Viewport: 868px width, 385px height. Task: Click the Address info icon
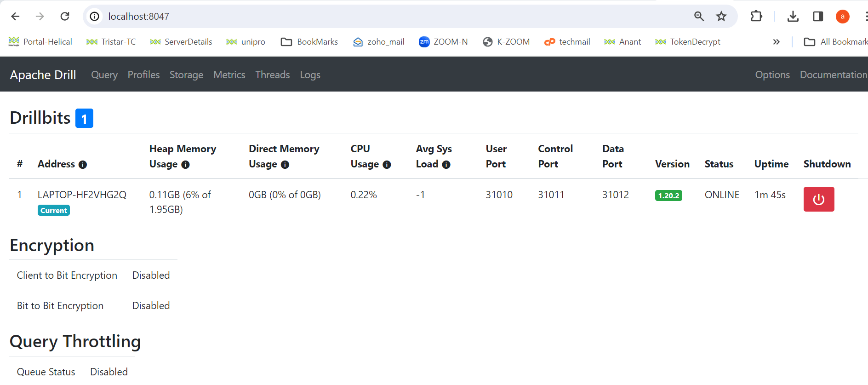pyautogui.click(x=83, y=165)
